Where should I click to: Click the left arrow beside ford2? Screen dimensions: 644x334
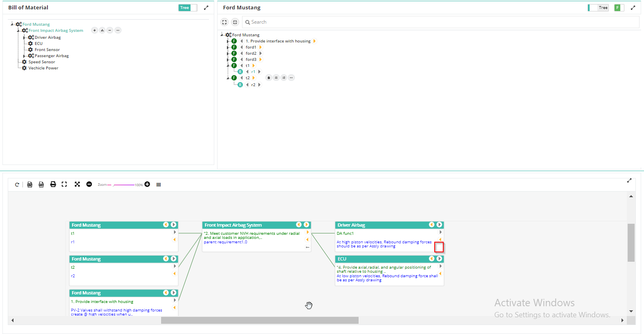(242, 53)
